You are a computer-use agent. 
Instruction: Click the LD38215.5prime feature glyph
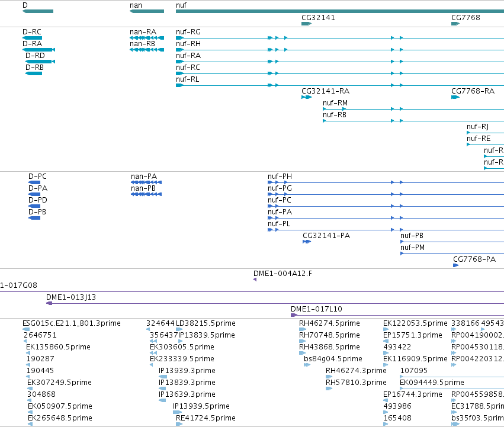point(179,329)
